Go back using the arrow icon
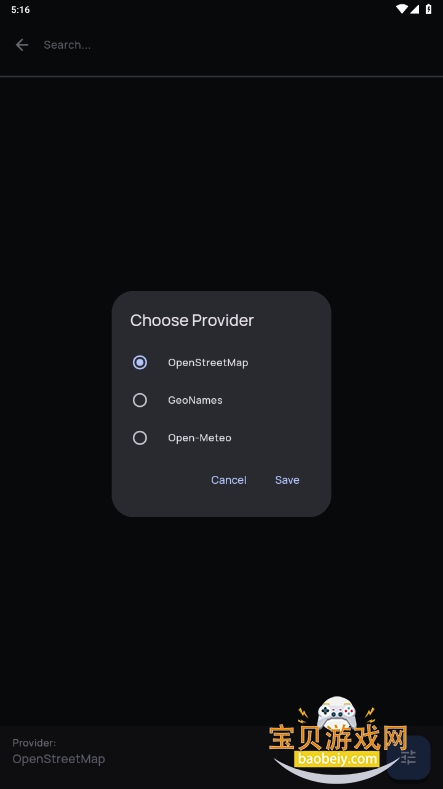Screen dimensions: 443x789 coord(22,45)
